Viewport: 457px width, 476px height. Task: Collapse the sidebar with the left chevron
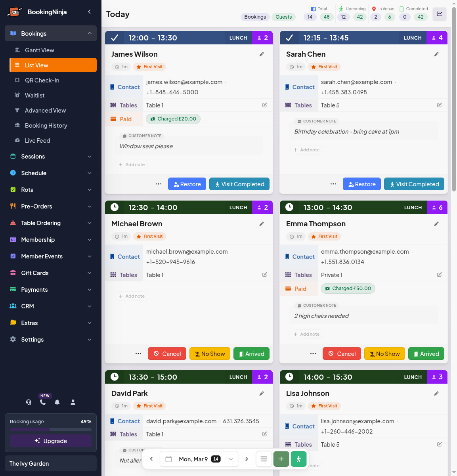89,12
